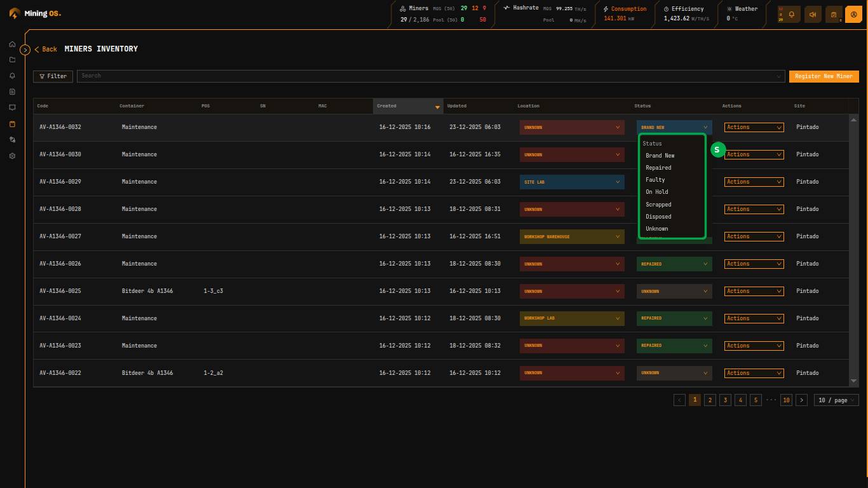Open the Status dropdown for AV-A1346-0029
Viewport: 868px width, 488px height.
click(674, 182)
